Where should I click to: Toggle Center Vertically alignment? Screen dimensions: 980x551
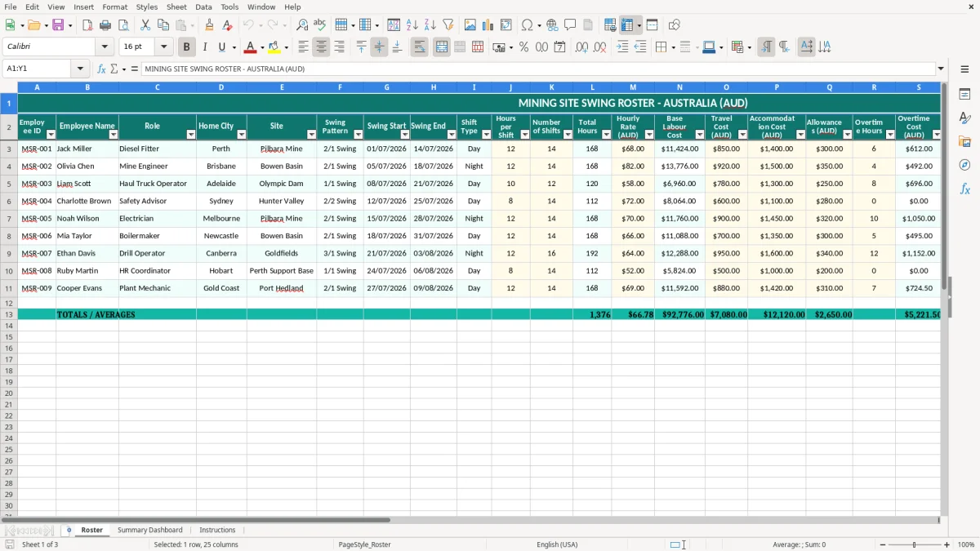click(x=379, y=47)
